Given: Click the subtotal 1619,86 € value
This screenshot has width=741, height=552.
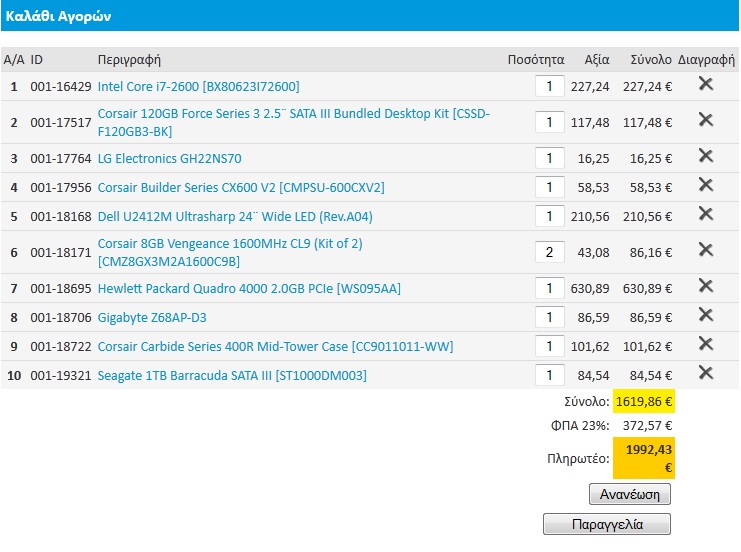Looking at the screenshot, I should (644, 401).
